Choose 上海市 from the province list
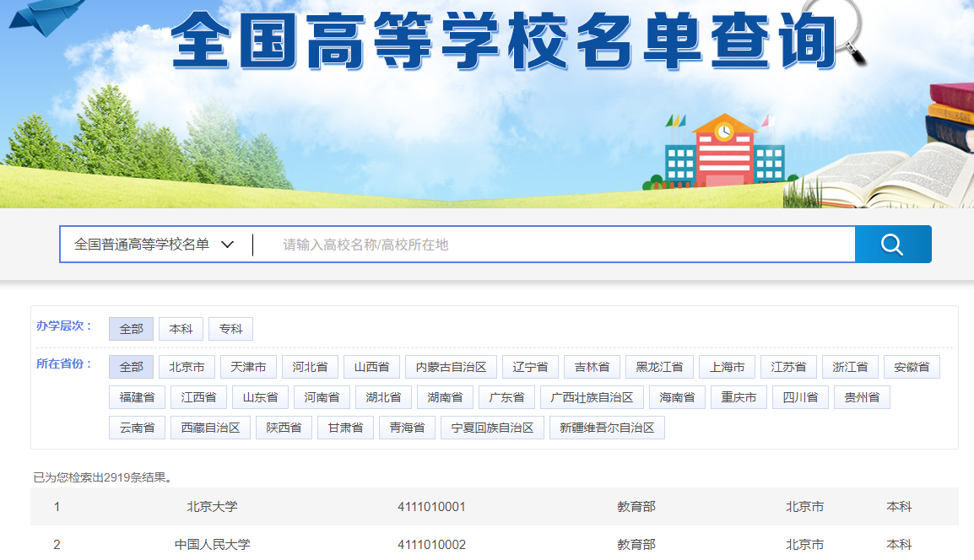 (x=726, y=366)
